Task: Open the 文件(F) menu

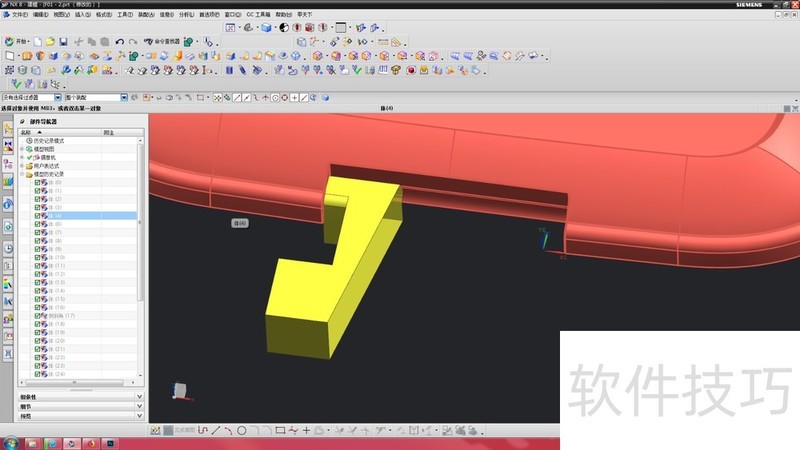Action: point(15,16)
